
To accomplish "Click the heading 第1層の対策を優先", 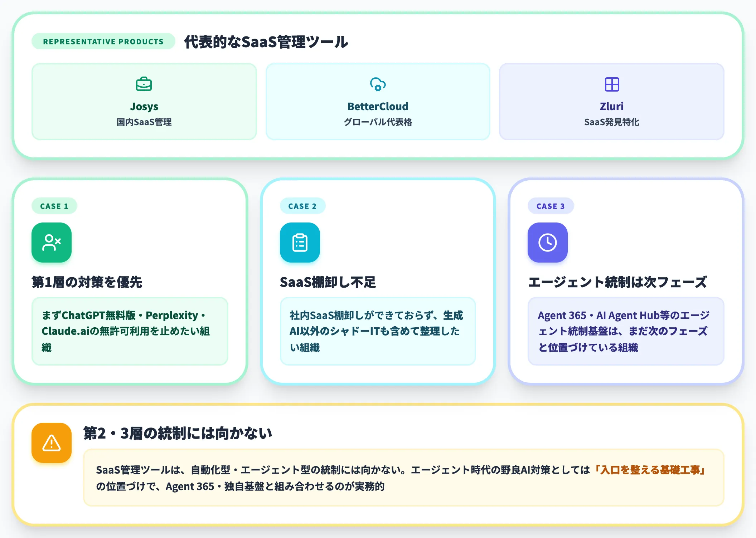I will click(87, 282).
